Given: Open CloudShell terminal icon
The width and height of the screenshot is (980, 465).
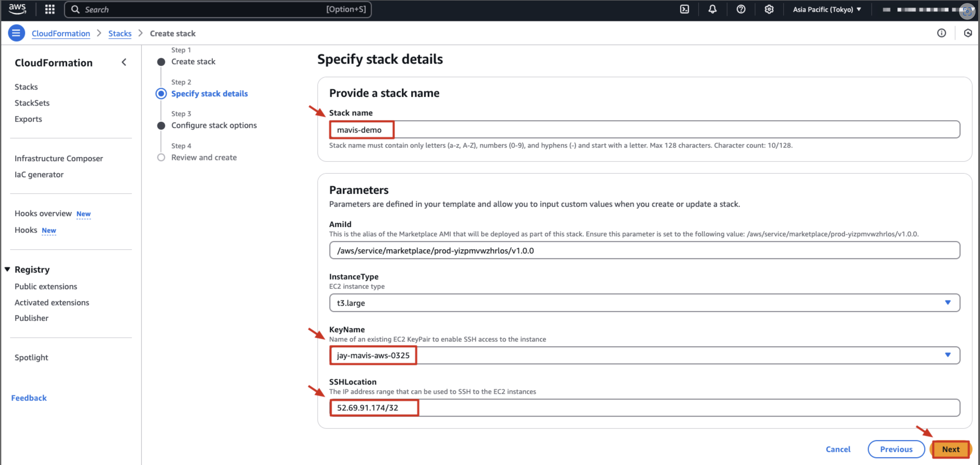Looking at the screenshot, I should click(x=684, y=9).
